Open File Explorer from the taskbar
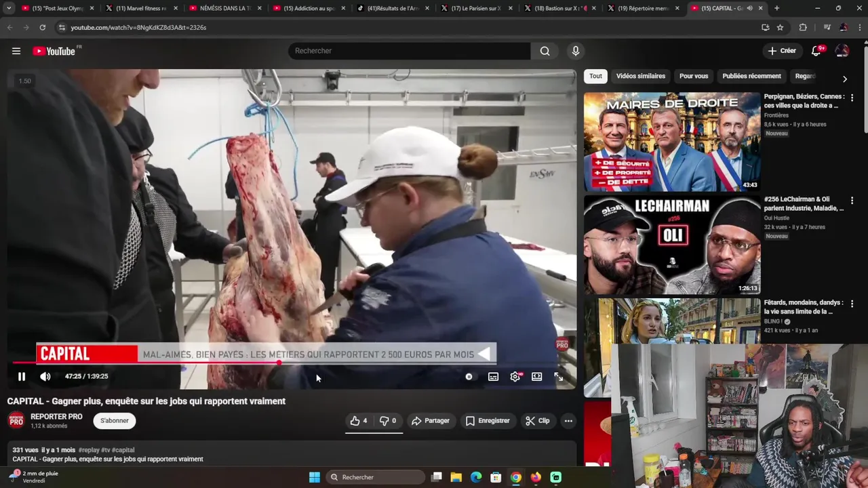Screen dimensions: 868x488 click(456, 477)
